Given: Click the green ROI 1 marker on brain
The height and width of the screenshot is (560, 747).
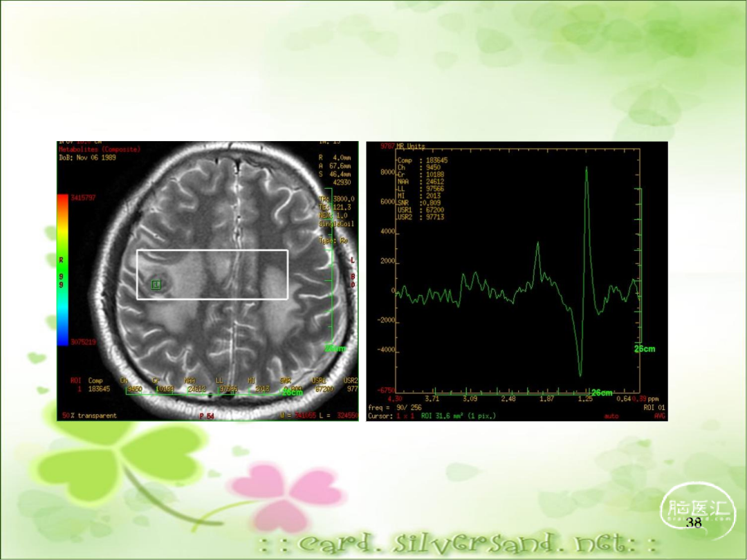Looking at the screenshot, I should click(x=156, y=284).
